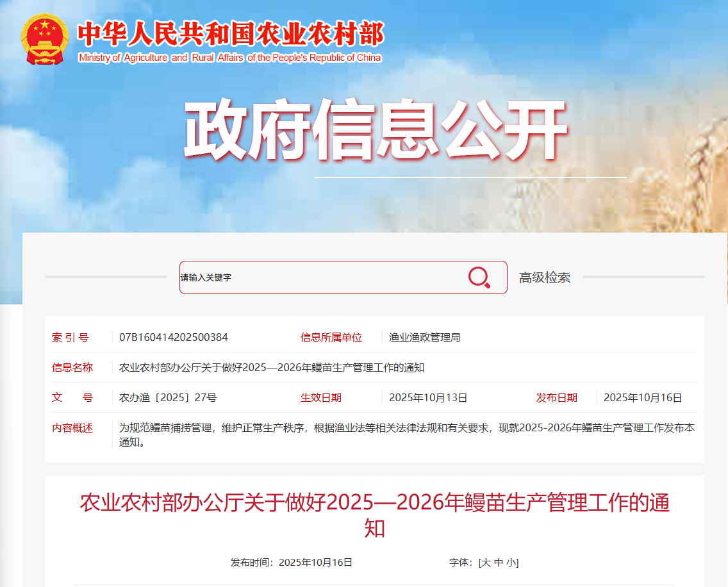
Task: Set font size to 大
Action: point(485,563)
